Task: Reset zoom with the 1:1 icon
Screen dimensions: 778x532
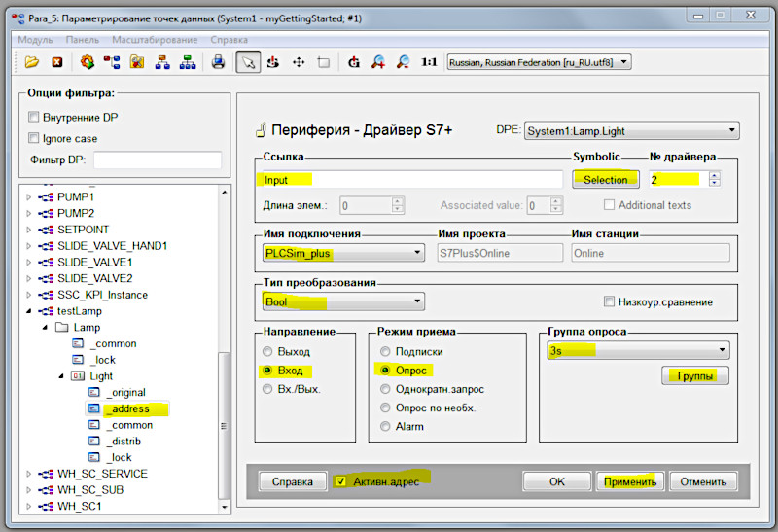Action: pos(429,62)
